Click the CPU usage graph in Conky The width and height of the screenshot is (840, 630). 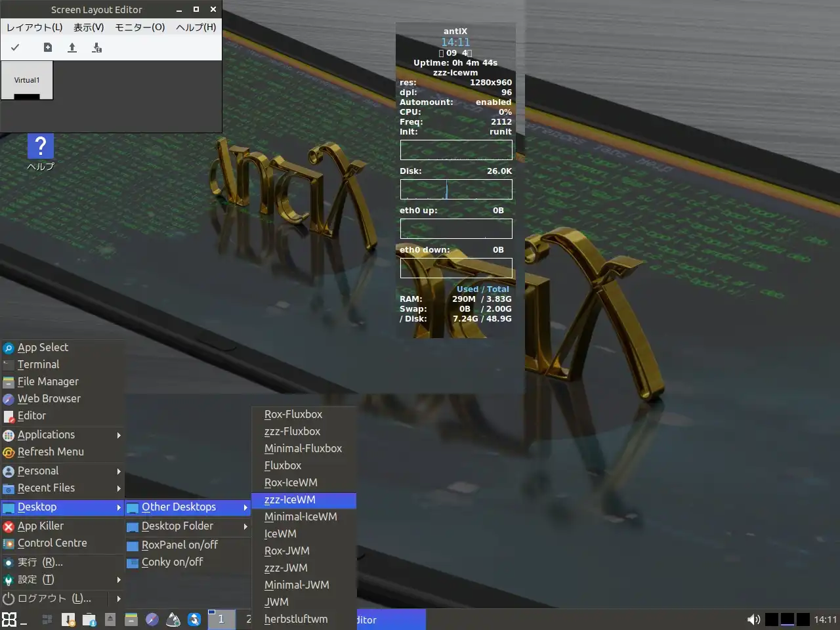tap(456, 150)
